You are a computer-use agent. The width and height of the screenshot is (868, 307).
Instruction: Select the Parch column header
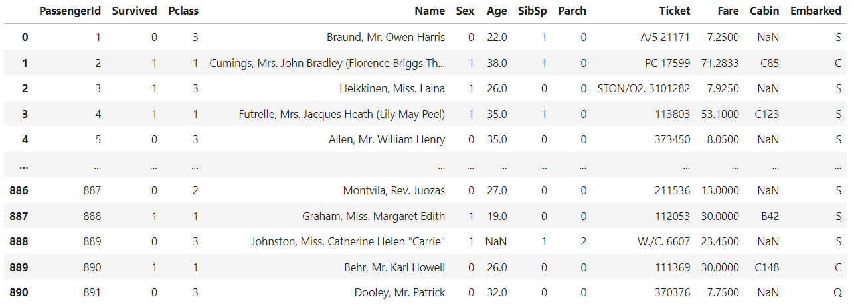[x=572, y=11]
